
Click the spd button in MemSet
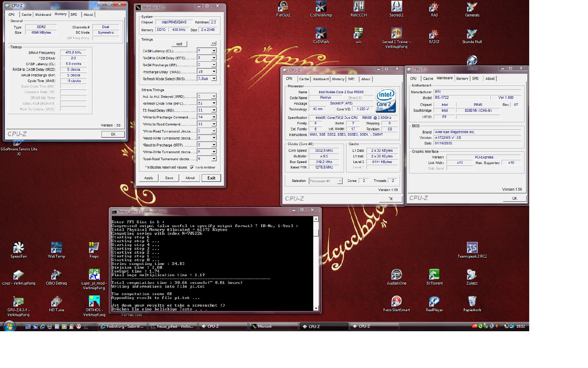pos(179,44)
